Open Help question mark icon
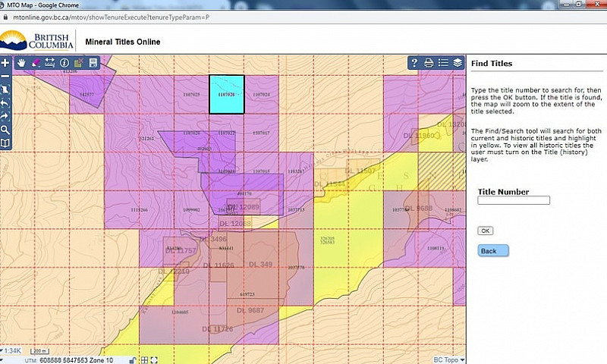 [414, 63]
